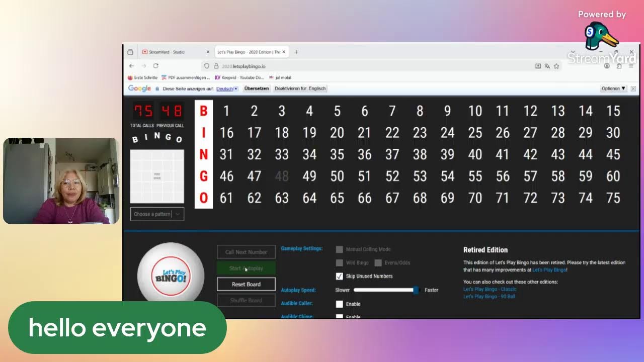
Task: Click the browser back arrow
Action: pos(131,66)
